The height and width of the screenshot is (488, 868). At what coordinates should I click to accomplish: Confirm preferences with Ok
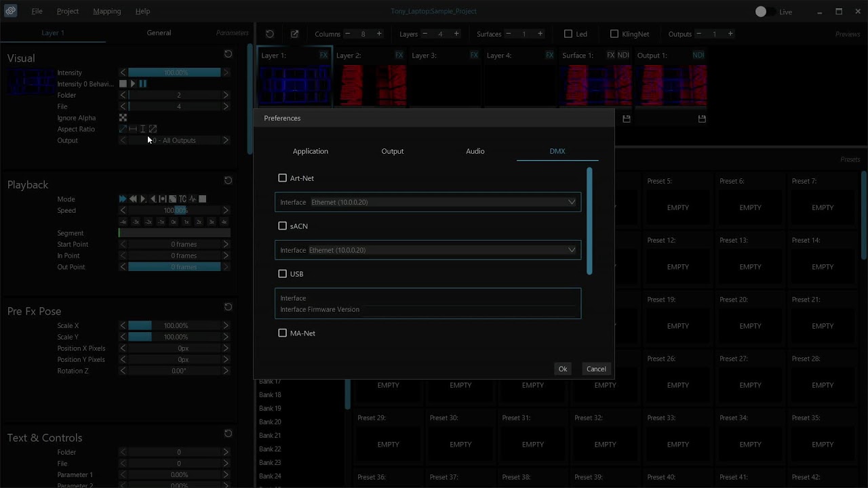tap(563, 369)
